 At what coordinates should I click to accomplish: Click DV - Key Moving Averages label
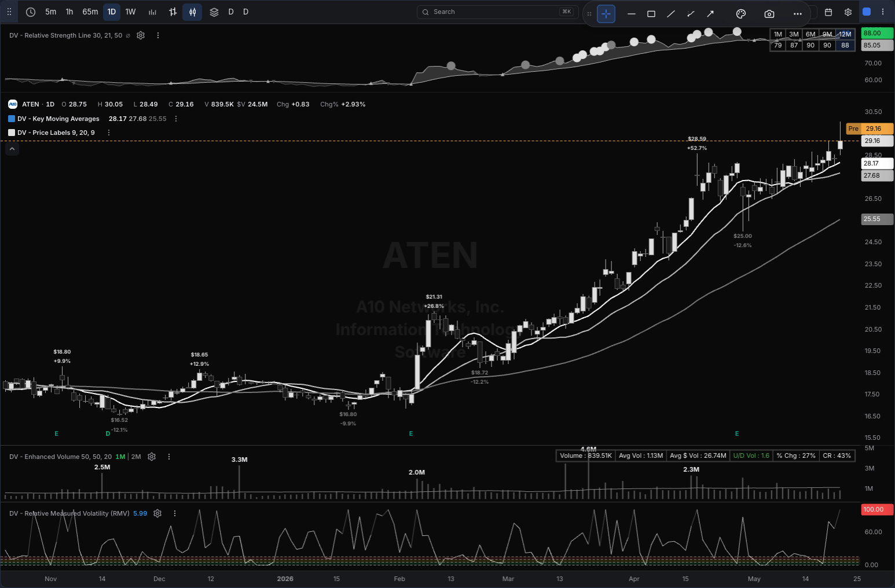coord(58,119)
